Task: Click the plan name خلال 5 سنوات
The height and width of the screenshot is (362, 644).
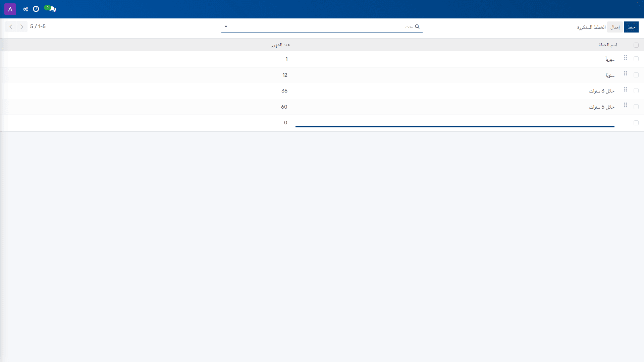Action: pyautogui.click(x=602, y=107)
